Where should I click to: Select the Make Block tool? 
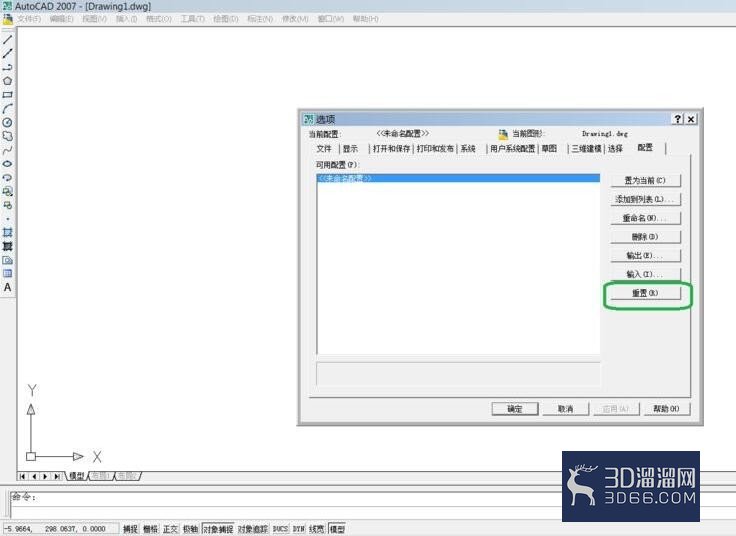8,205
